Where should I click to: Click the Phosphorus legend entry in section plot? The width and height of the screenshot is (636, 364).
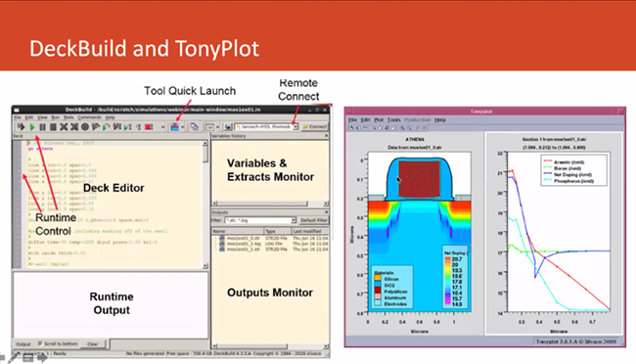coord(568,181)
